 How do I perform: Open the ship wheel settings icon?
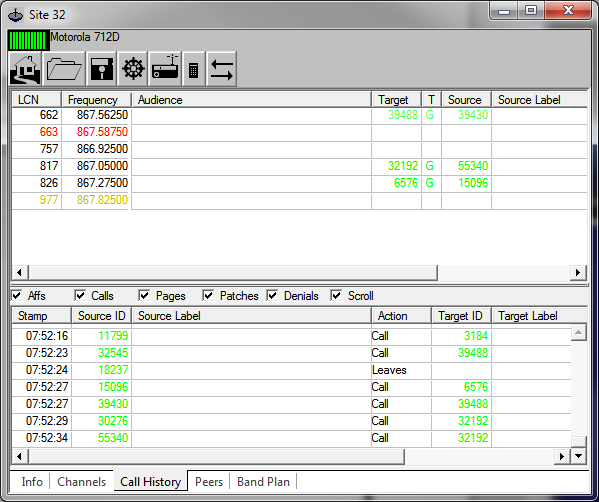133,69
